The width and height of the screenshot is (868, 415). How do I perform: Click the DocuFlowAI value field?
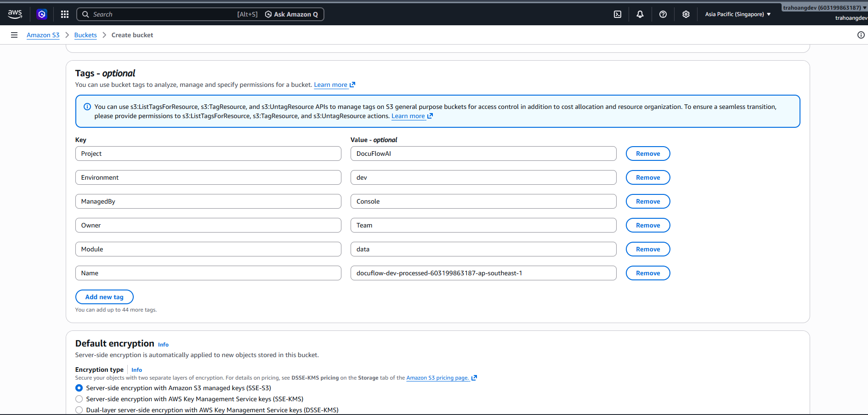pos(483,153)
